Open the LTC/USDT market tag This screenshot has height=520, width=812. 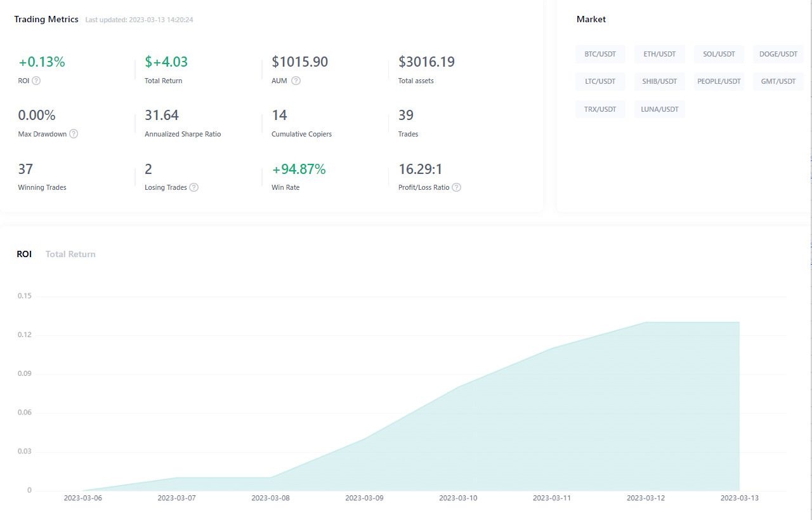[x=600, y=81]
